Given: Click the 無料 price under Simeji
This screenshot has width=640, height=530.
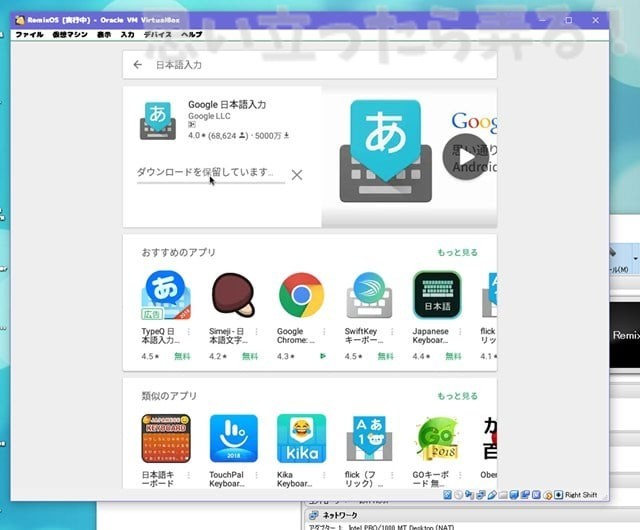Looking at the screenshot, I should click(250, 356).
